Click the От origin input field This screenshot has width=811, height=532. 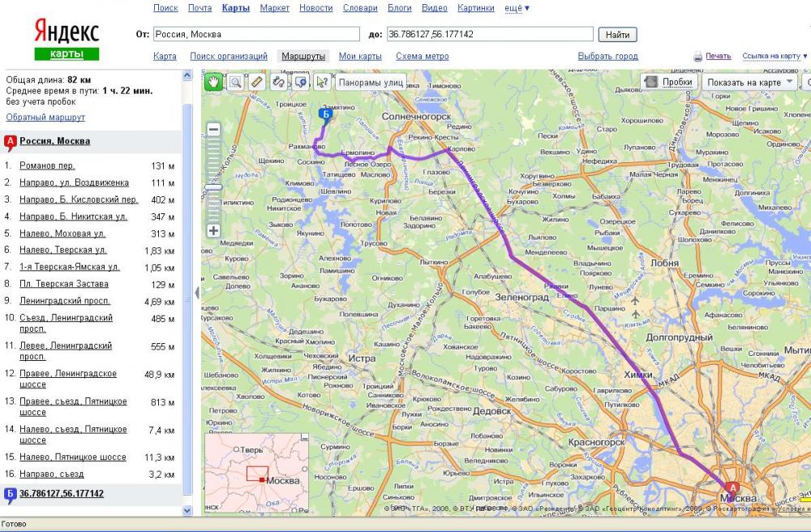pyautogui.click(x=255, y=34)
